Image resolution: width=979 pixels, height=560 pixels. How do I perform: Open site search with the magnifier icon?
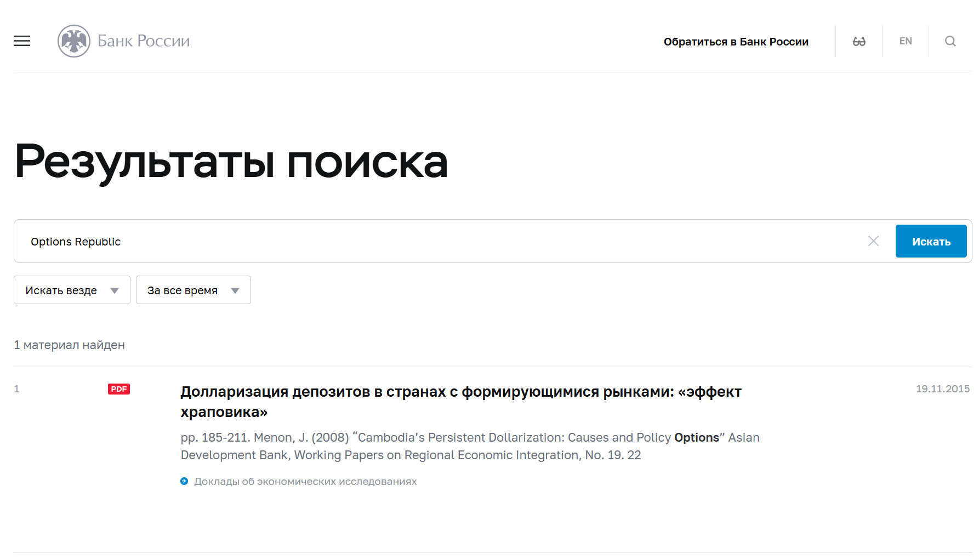[x=950, y=41]
